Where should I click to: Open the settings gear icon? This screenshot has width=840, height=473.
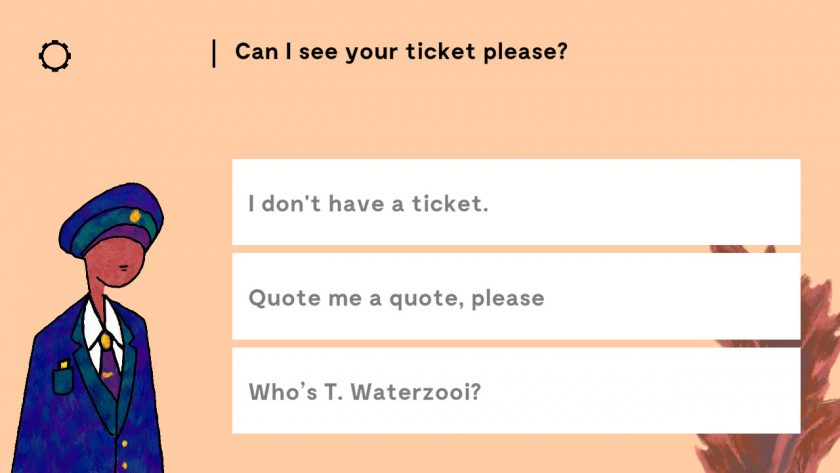pyautogui.click(x=55, y=56)
